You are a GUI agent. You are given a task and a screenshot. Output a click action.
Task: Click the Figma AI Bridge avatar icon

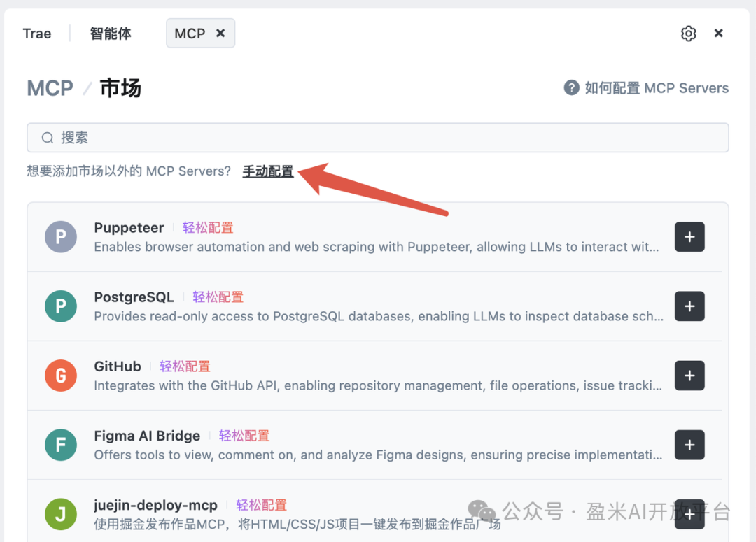tap(61, 445)
